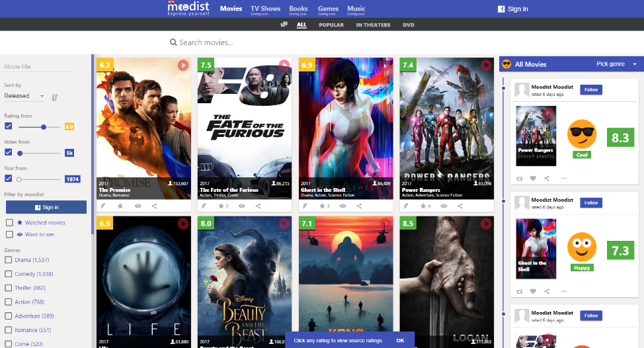Switch to the IN THEATERS tab

click(x=373, y=25)
